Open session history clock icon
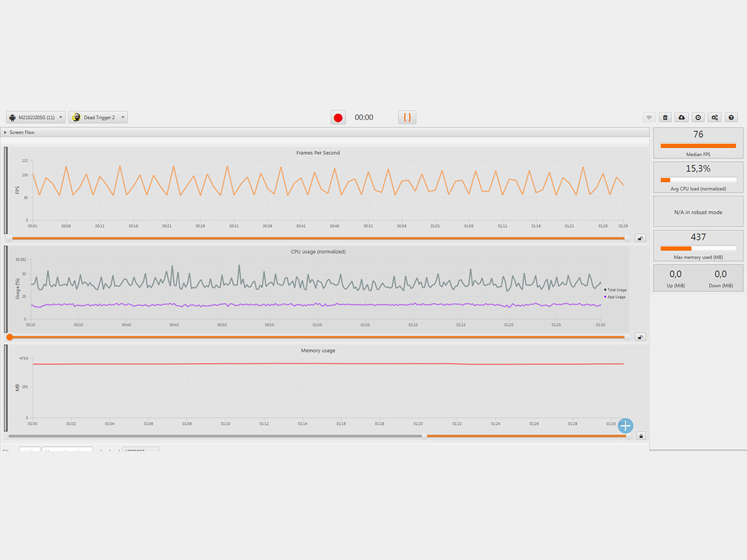The image size is (747, 560). [x=698, y=117]
